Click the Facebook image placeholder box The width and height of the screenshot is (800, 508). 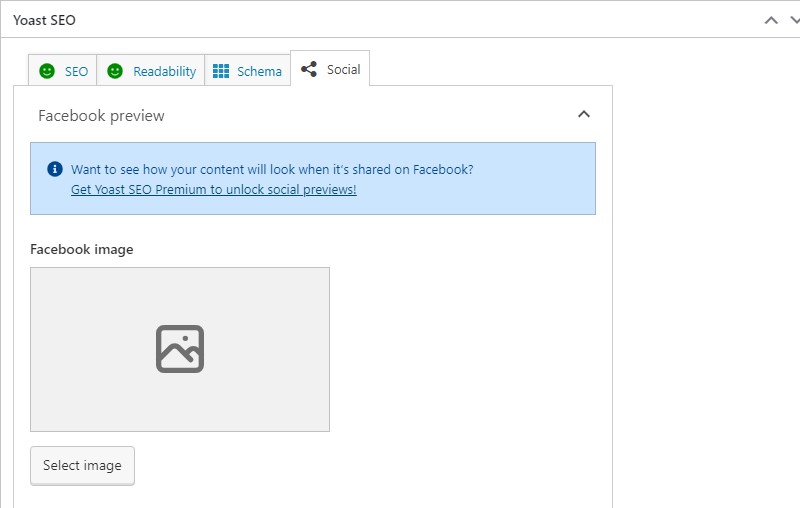tap(180, 349)
